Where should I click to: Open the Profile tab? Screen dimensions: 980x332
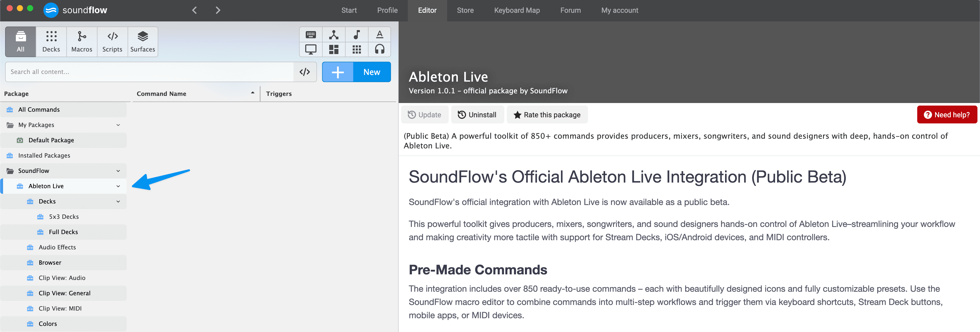387,10
